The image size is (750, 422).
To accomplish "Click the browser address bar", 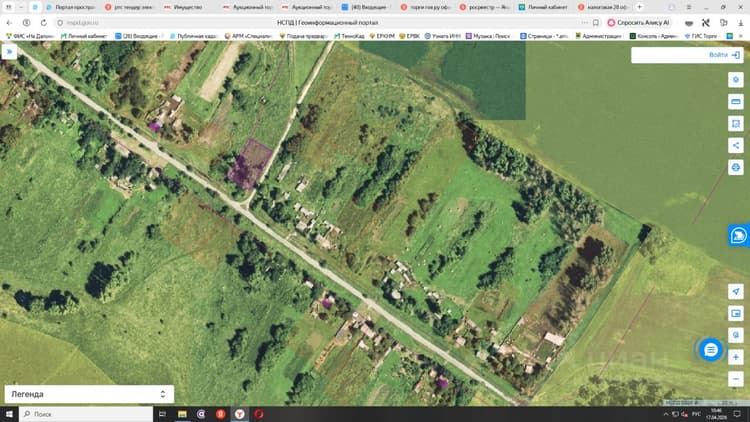I will pos(320,22).
